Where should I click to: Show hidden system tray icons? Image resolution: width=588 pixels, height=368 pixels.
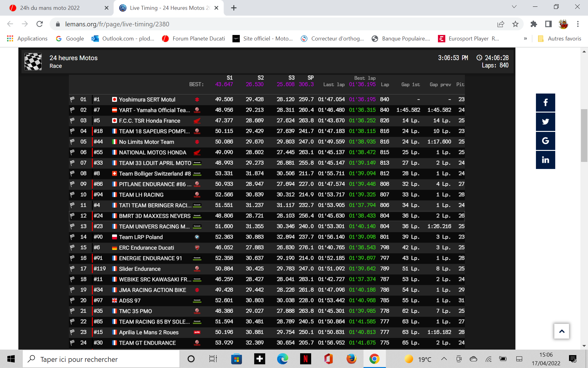coord(444,359)
